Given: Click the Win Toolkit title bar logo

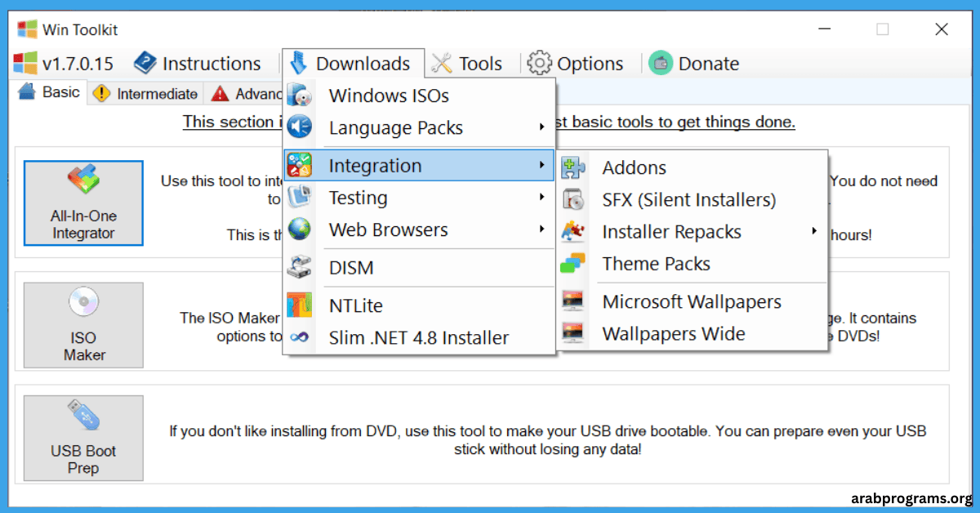Looking at the screenshot, I should [28, 29].
